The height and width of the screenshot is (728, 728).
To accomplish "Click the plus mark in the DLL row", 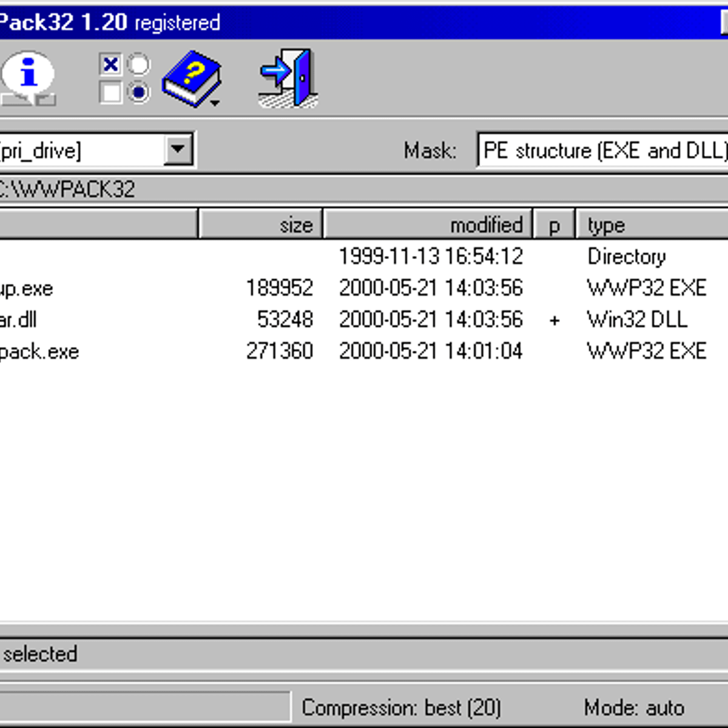I will coord(554,320).
